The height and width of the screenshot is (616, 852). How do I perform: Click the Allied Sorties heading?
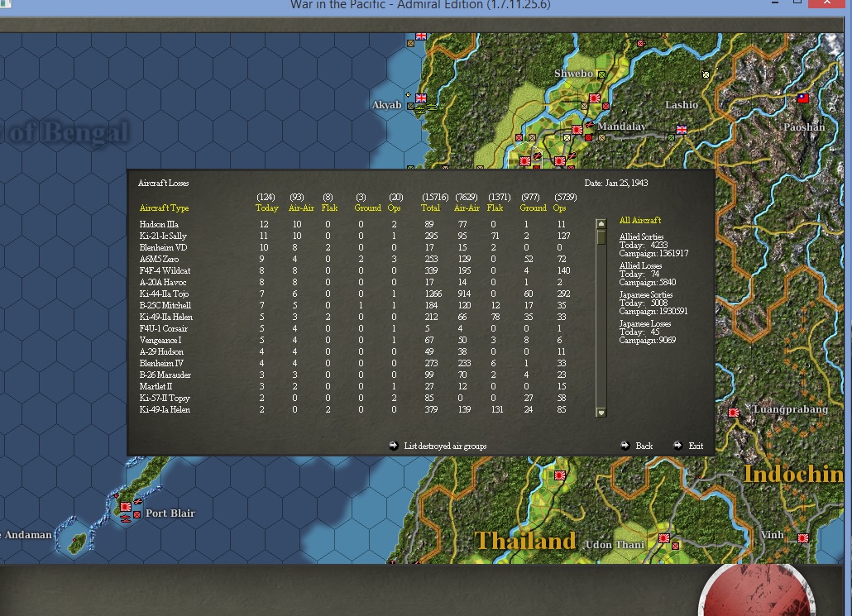[x=641, y=236]
